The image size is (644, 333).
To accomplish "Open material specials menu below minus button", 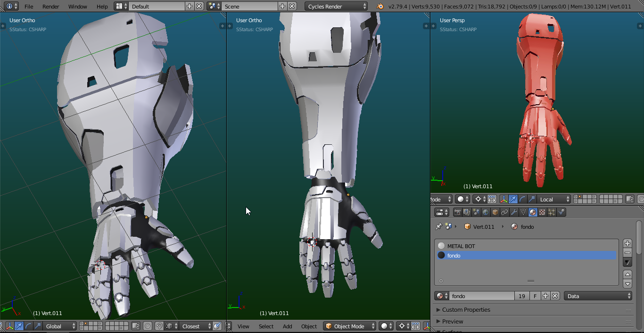I will tap(627, 262).
